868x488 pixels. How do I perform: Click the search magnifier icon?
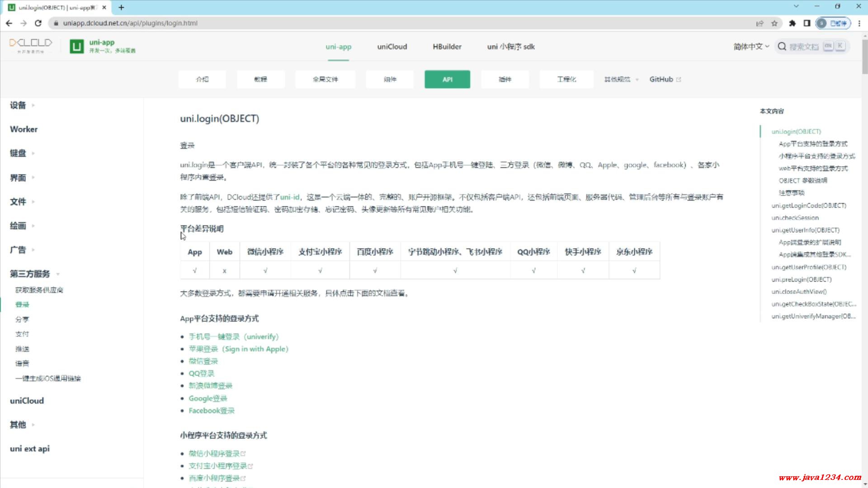(782, 46)
